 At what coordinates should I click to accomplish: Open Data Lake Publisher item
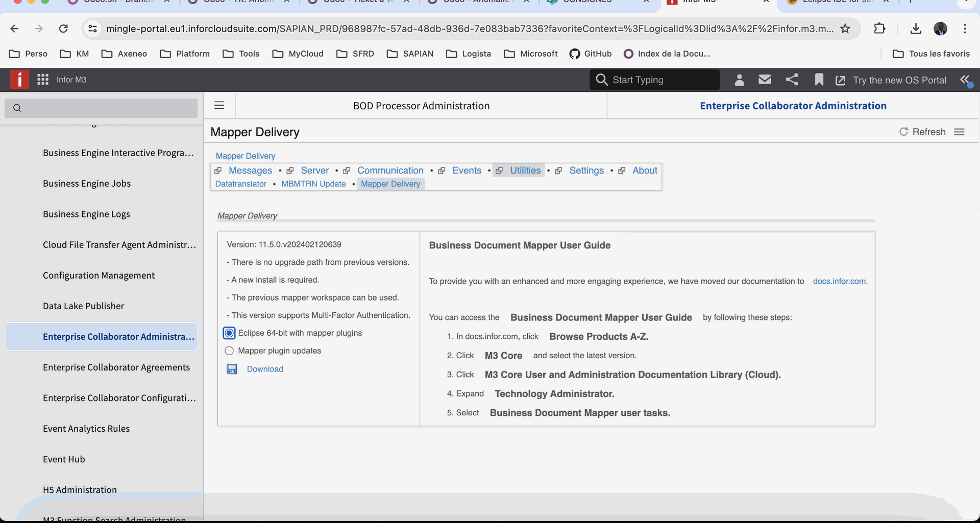[x=83, y=306]
